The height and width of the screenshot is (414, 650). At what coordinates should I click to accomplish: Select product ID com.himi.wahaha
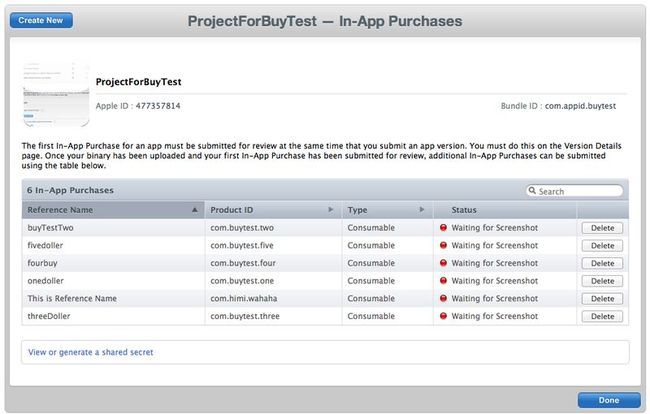(x=244, y=298)
